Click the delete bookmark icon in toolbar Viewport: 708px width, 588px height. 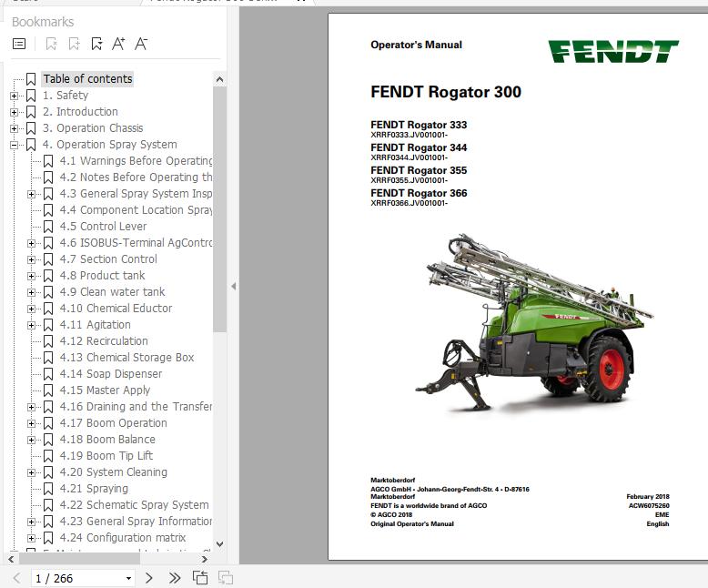pos(52,44)
